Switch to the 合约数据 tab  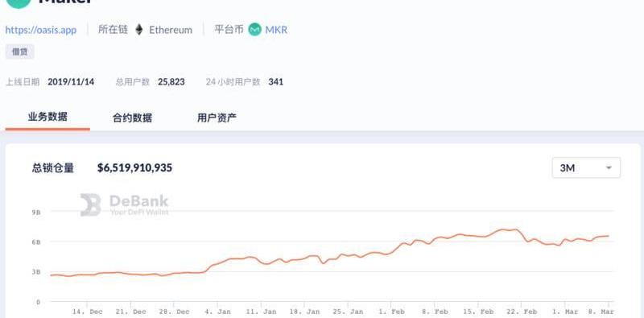[132, 118]
